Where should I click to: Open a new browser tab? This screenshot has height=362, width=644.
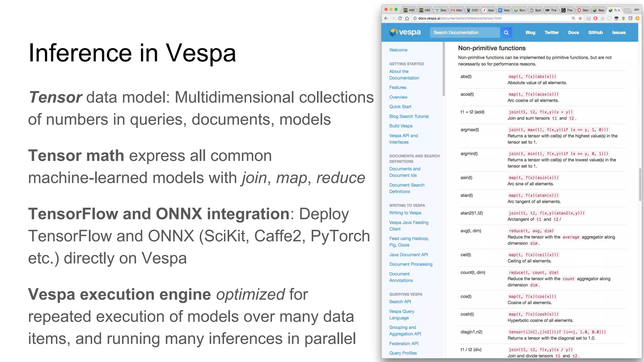(627, 10)
